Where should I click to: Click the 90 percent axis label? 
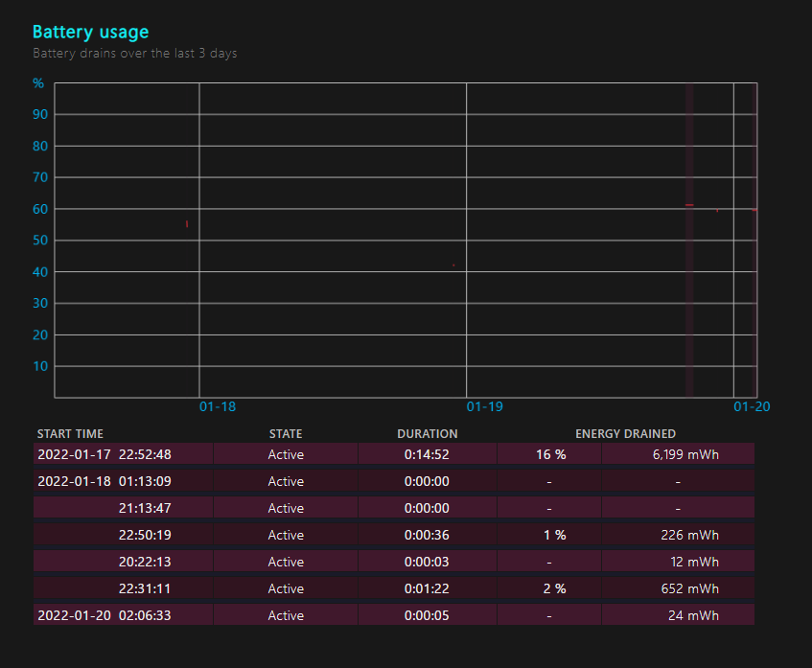coord(40,114)
